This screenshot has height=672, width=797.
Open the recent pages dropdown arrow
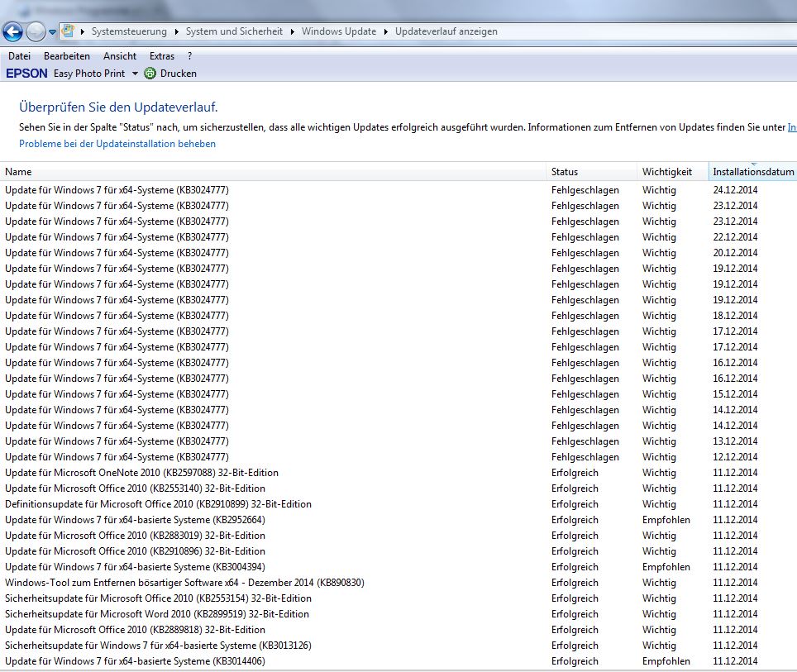[x=52, y=32]
